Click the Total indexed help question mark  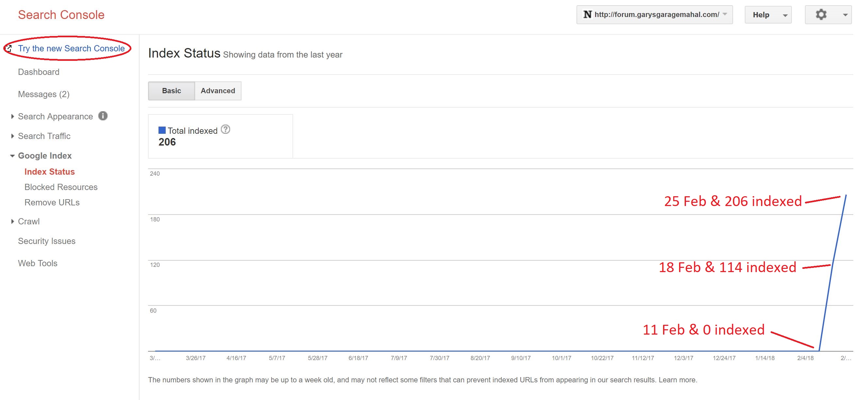click(225, 130)
